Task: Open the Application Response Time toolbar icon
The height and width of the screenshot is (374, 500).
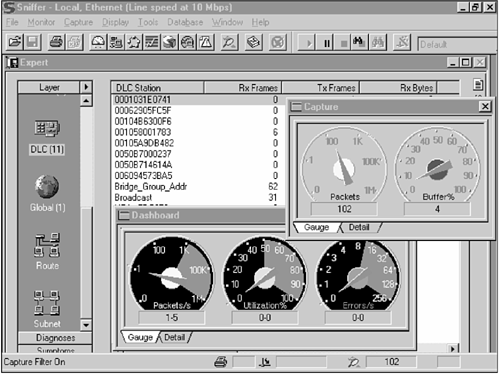Action: point(152,42)
